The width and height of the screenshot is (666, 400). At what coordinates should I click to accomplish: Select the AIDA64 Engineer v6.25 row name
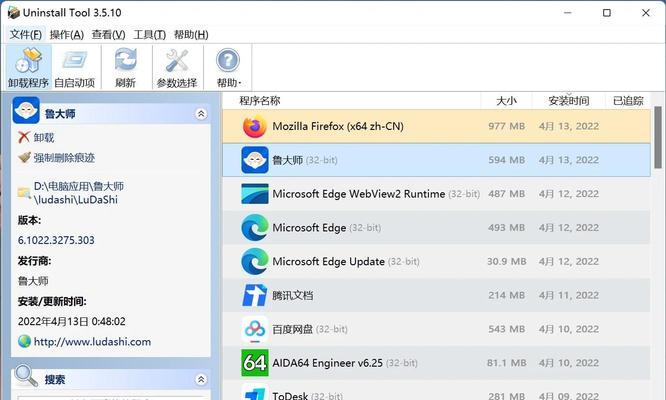click(344, 363)
